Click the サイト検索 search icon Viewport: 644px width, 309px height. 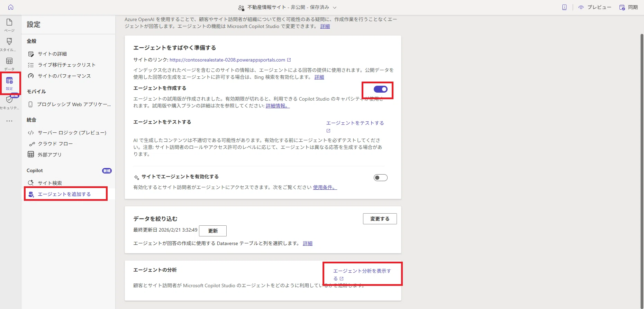[x=31, y=183]
